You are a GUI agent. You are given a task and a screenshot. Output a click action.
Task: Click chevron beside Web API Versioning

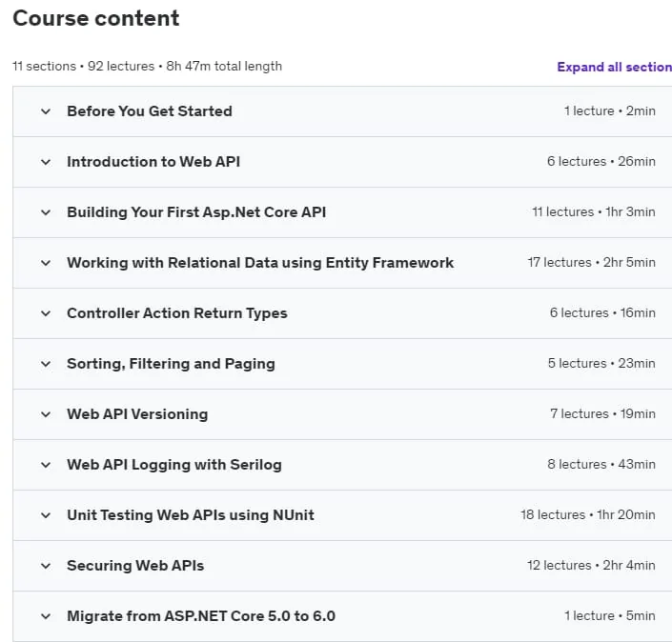pyautogui.click(x=46, y=414)
